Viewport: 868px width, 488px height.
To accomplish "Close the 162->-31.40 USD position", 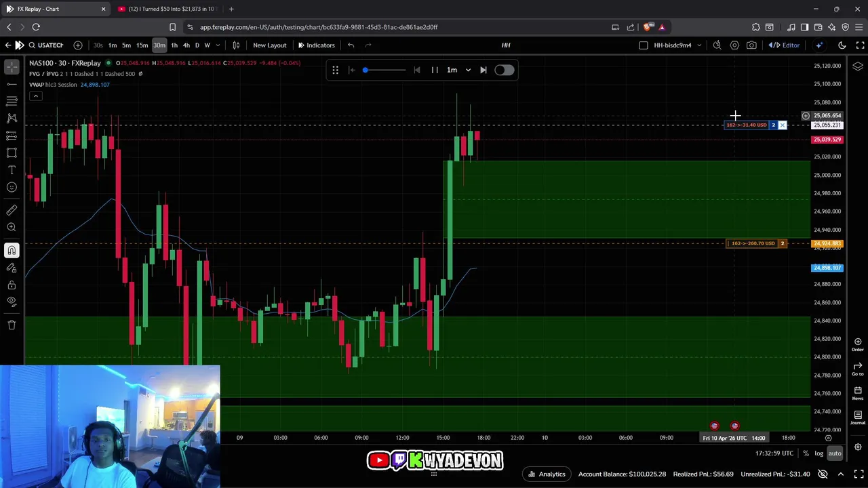I will pos(782,125).
